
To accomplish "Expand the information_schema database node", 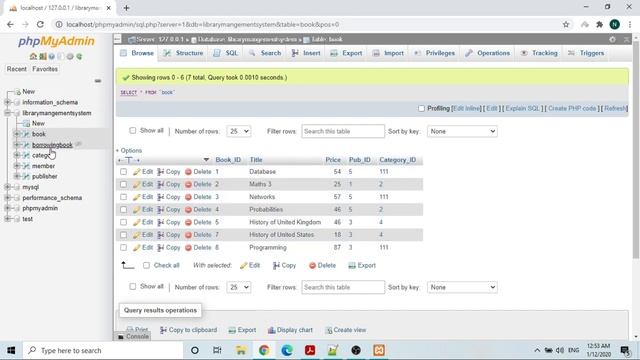I will (x=7, y=102).
